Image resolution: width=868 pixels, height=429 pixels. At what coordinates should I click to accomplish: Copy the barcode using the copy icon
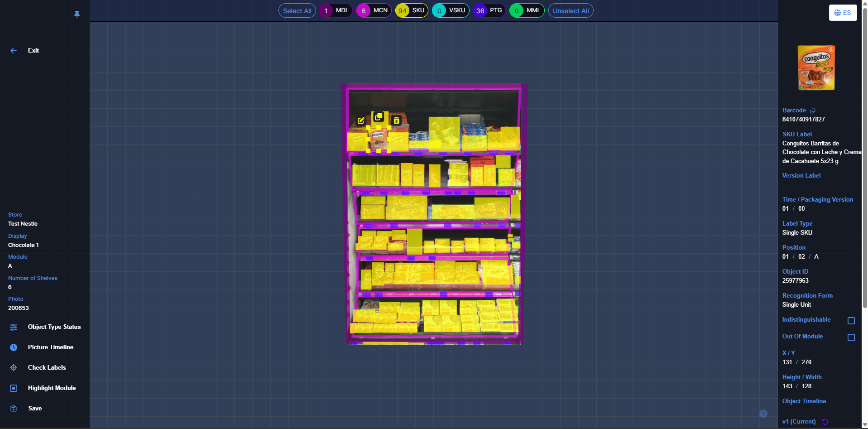tap(813, 111)
